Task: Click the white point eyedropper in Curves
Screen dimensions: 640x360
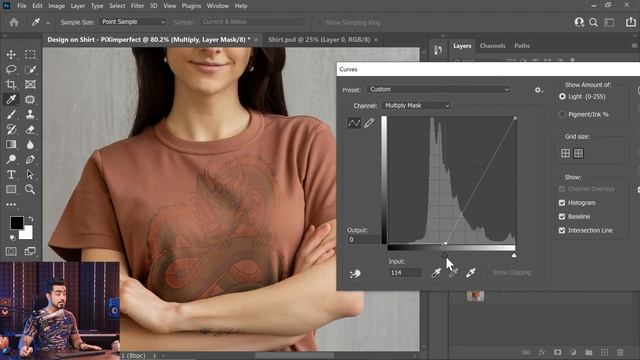Action: tap(471, 273)
